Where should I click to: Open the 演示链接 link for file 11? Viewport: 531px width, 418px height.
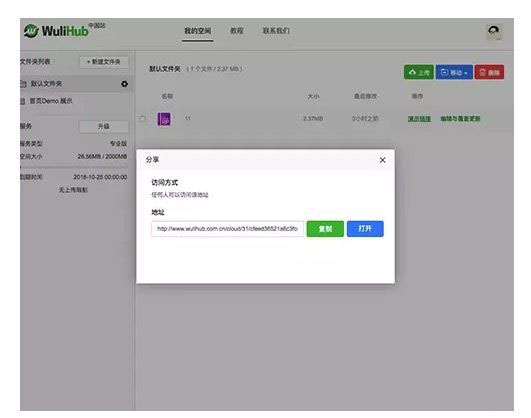pos(419,119)
